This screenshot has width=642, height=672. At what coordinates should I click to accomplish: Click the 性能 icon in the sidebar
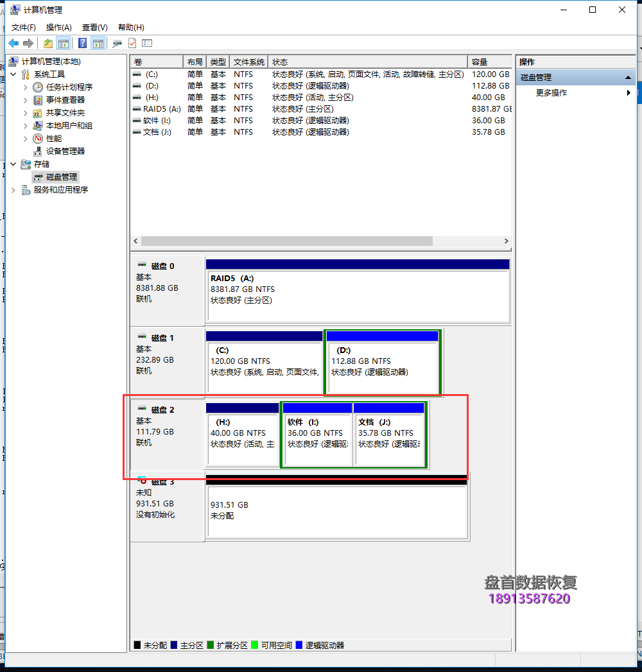coord(37,138)
